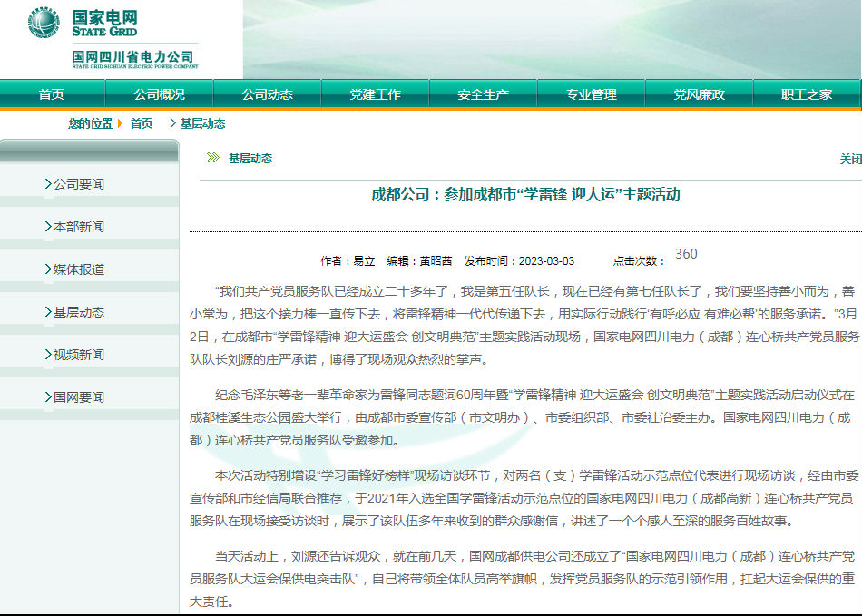Click the 基层动态 section heading above the article
Screen dimensions: 862x616
[250, 159]
